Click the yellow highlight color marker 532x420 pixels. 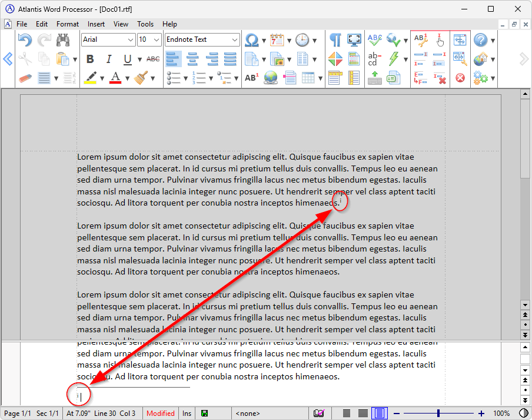tap(90, 78)
